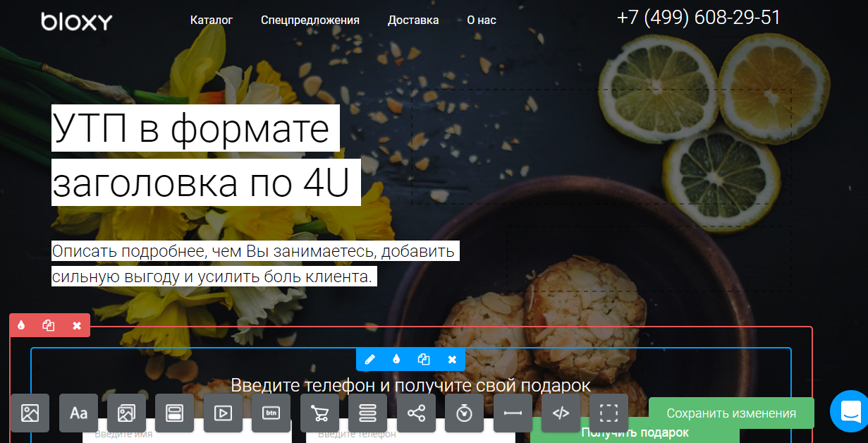Add a form block from toolbar
This screenshot has width=868, height=443.
(174, 413)
